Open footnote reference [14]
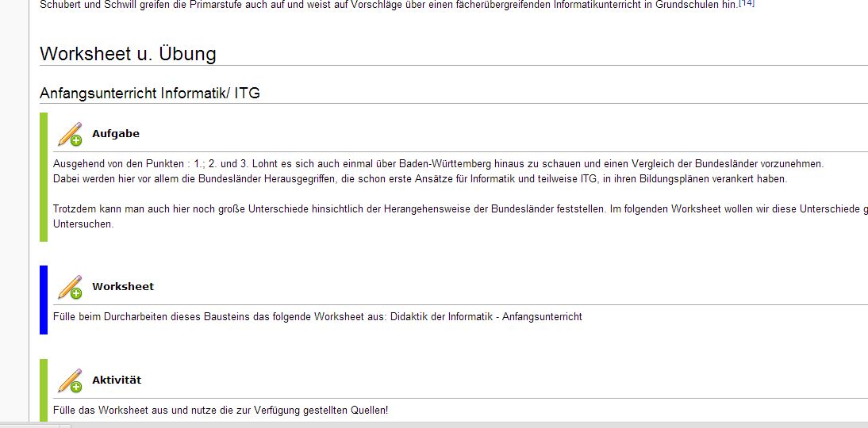The height and width of the screenshot is (428, 868). pos(746,3)
